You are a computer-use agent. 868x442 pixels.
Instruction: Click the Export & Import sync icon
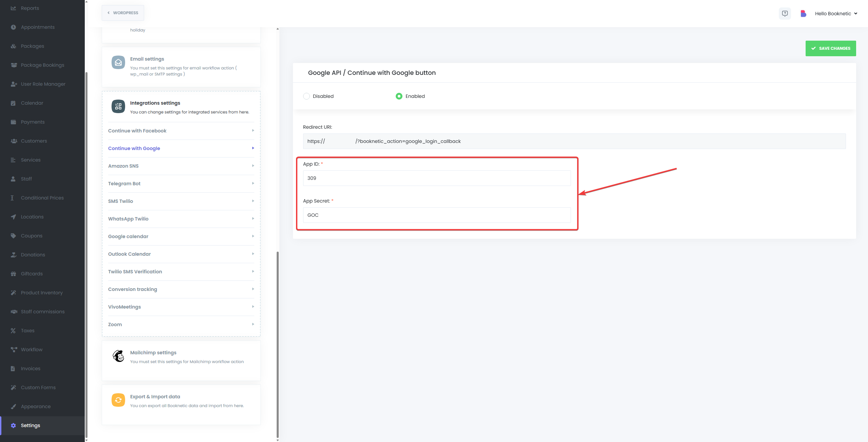pos(118,400)
